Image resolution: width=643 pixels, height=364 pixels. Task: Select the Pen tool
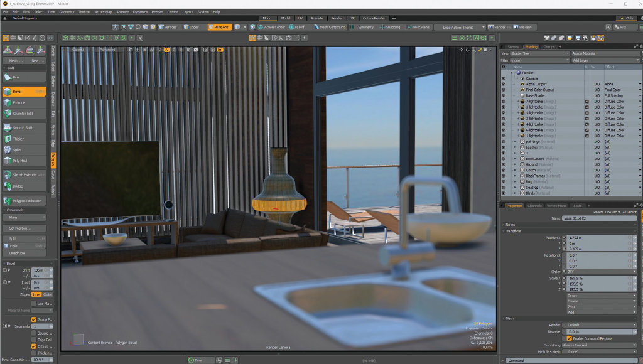click(x=24, y=77)
